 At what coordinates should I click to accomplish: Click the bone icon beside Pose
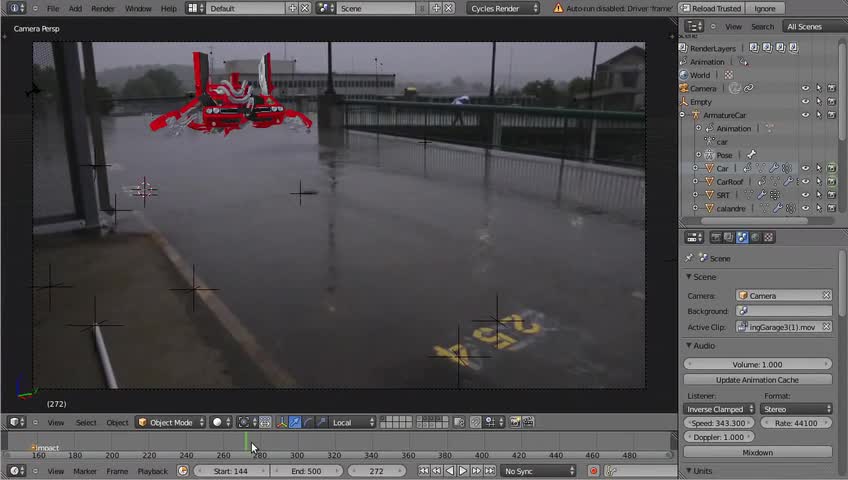pyautogui.click(x=751, y=155)
